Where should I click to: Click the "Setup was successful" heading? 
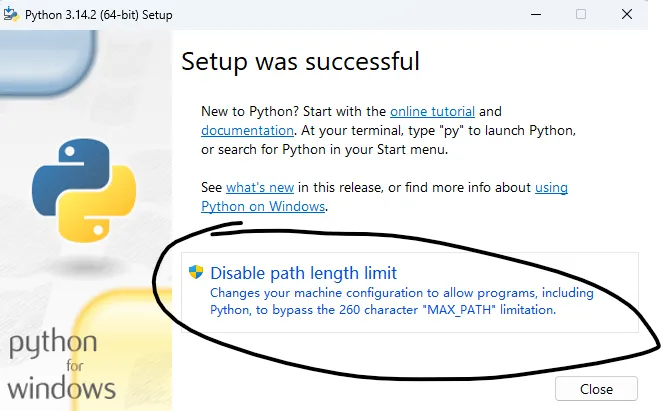(x=301, y=62)
